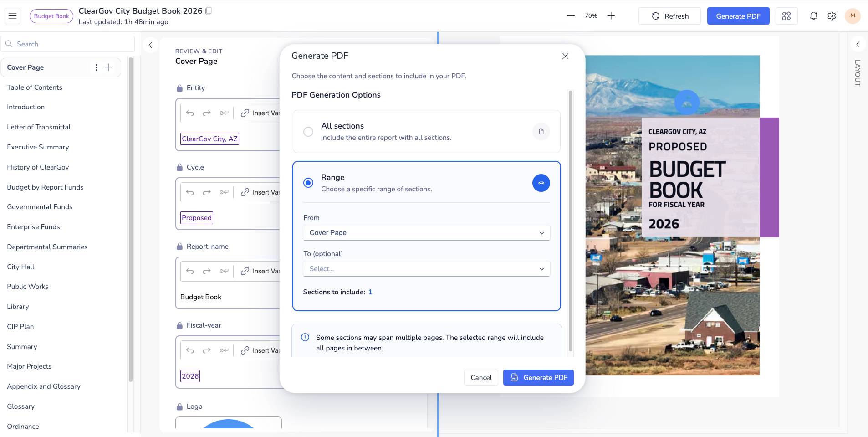The image size is (868, 437).
Task: Click Generate PDF in top bar
Action: tap(738, 16)
